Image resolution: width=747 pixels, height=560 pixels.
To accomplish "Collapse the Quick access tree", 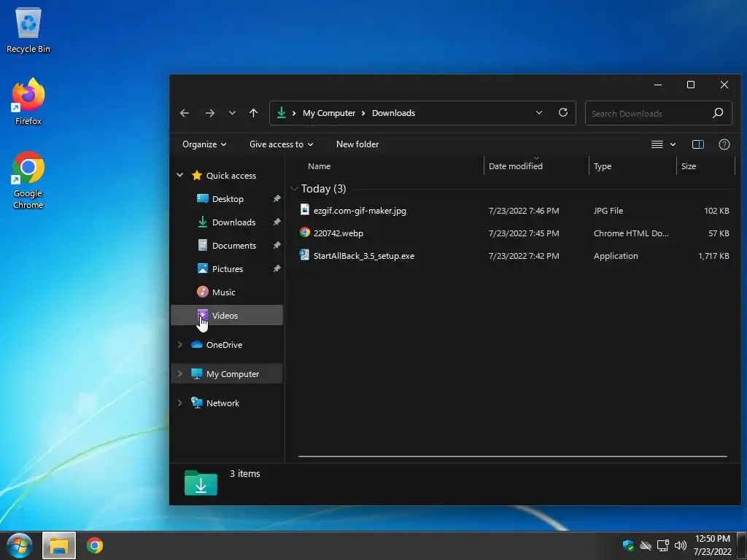I will (179, 175).
